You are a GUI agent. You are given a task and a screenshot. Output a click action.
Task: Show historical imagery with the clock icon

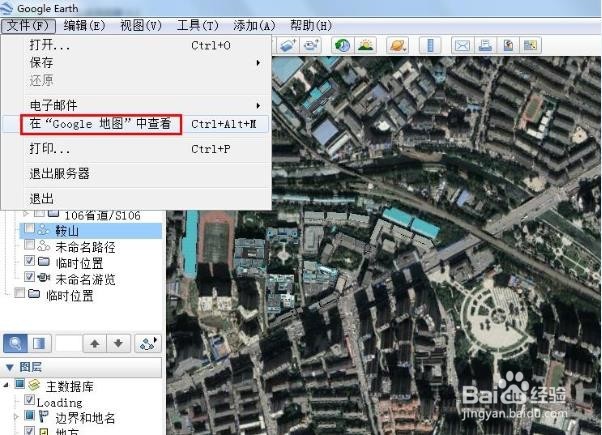pos(342,45)
